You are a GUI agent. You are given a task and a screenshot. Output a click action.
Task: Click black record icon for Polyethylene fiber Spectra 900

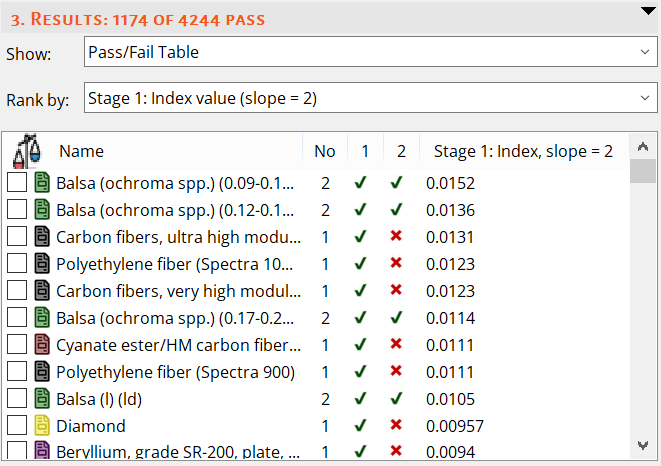tap(42, 372)
